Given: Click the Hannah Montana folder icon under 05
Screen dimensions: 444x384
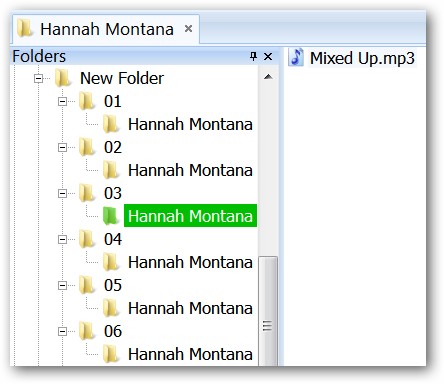Looking at the screenshot, I should 111,308.
